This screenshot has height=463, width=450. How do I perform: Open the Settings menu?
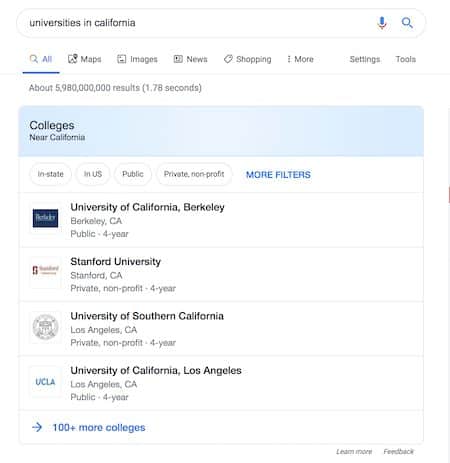coord(365,59)
